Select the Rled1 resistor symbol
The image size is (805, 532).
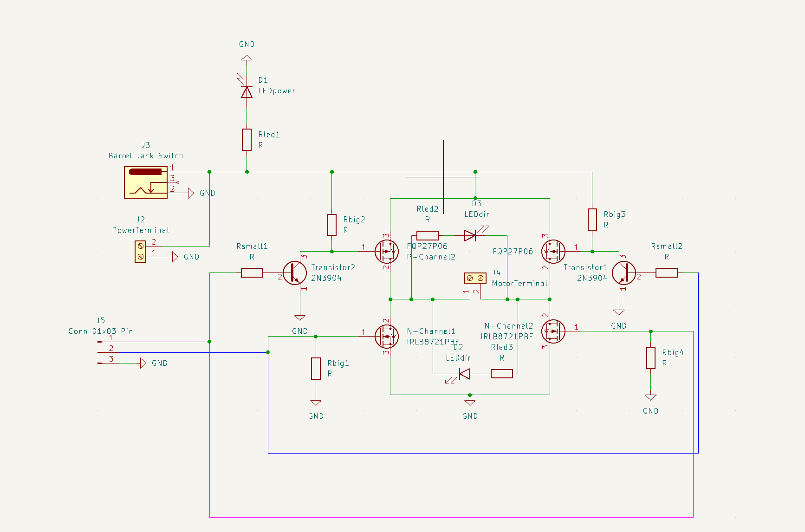[x=247, y=140]
